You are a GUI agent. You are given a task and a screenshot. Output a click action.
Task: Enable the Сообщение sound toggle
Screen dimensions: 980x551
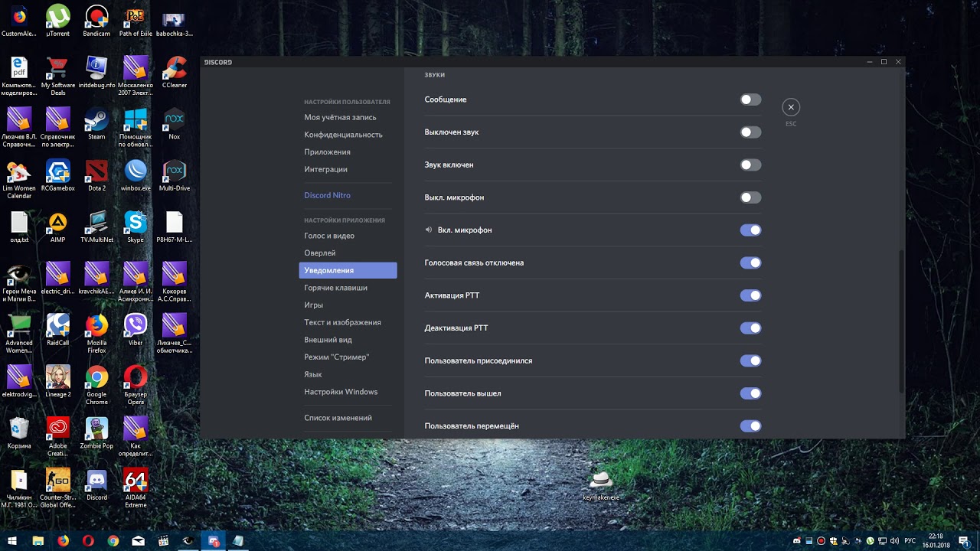click(750, 99)
